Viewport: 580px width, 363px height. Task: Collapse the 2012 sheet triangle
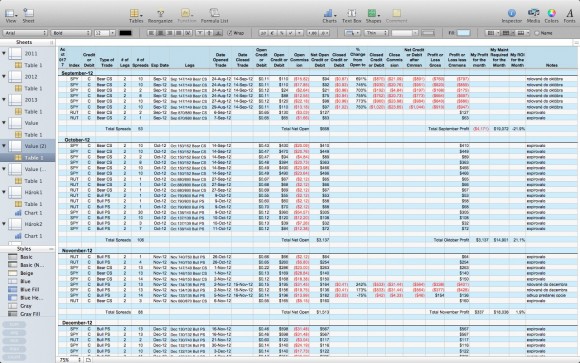pos(4,77)
